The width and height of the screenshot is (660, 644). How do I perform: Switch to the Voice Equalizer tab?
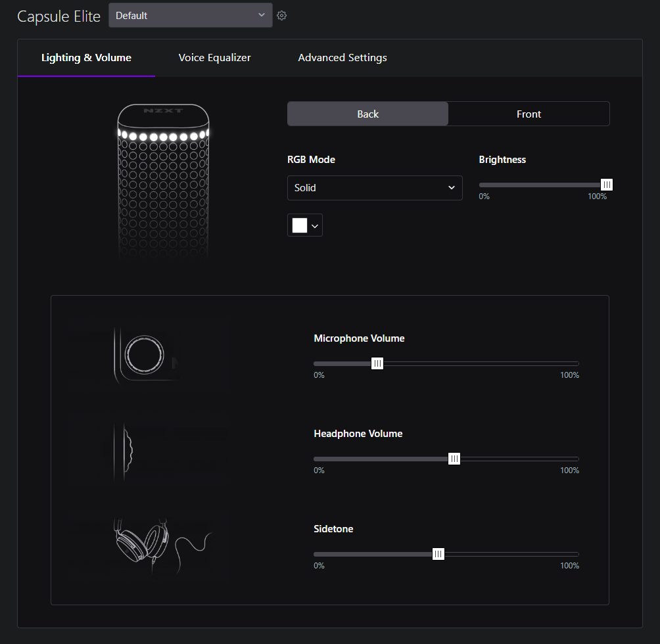(x=214, y=58)
